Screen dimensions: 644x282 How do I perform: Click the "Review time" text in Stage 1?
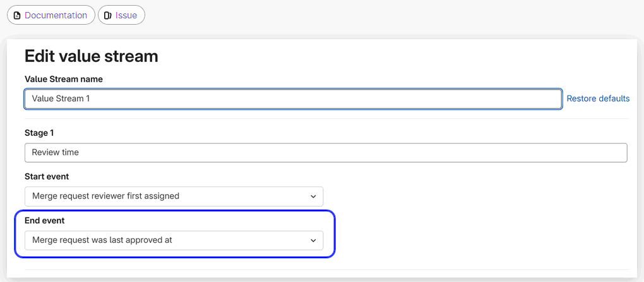point(56,152)
